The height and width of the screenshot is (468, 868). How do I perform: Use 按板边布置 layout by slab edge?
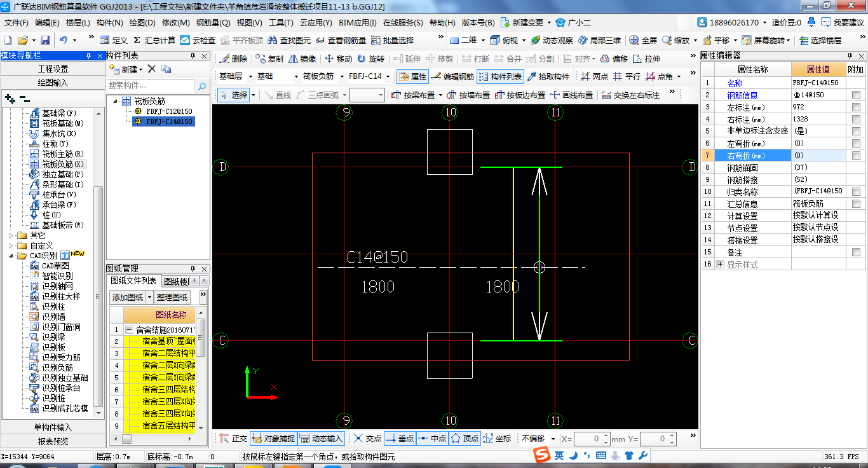click(520, 95)
